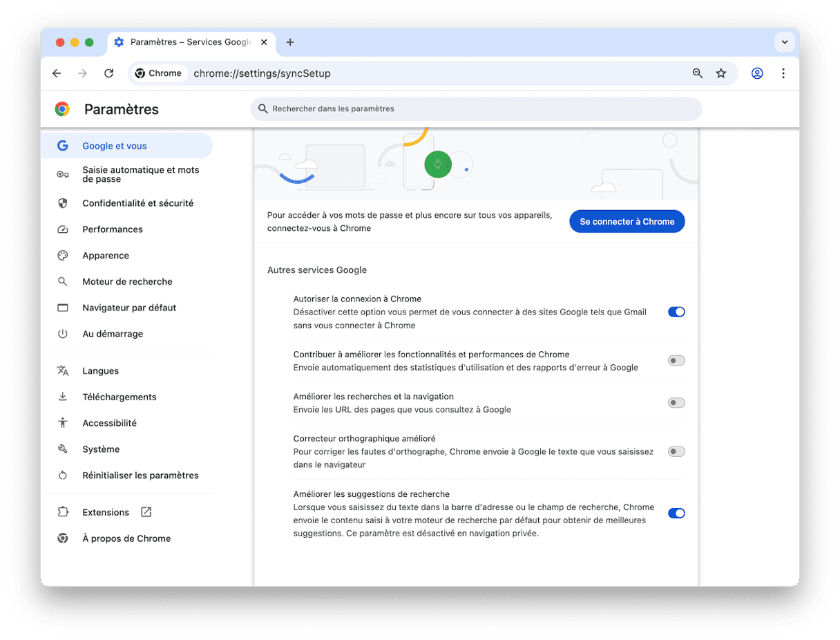Open Chrome's three-dot menu
This screenshot has height=640, width=840.
[783, 73]
